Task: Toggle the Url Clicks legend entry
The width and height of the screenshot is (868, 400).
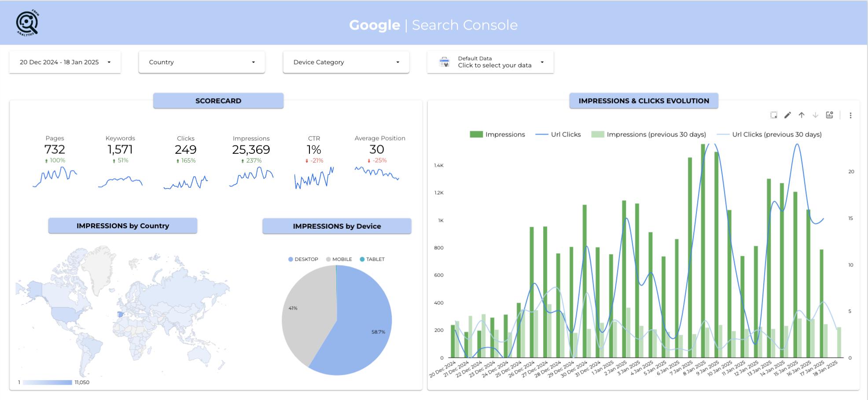Action: tap(558, 134)
